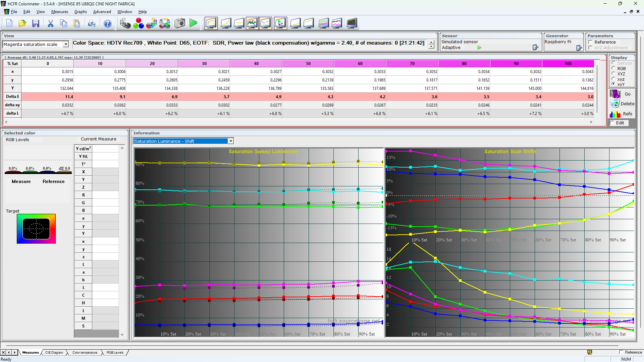Enable the Reference checkbox in Parameters
Viewport: 644px width, 362px height.
tap(590, 42)
